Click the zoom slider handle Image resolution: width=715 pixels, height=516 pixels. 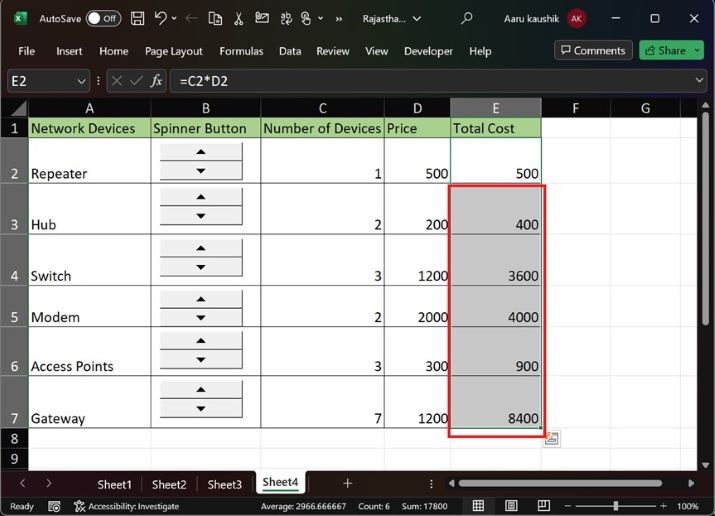click(x=616, y=506)
